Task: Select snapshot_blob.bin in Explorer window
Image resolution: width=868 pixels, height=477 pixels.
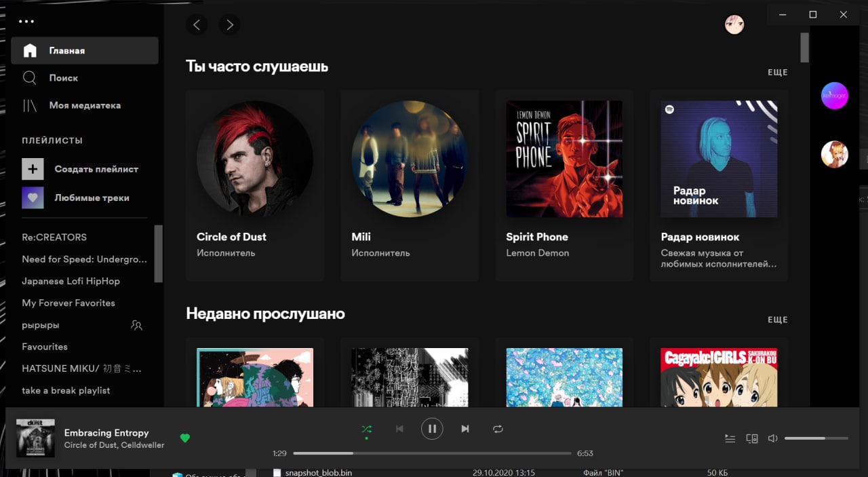Action: (319, 472)
